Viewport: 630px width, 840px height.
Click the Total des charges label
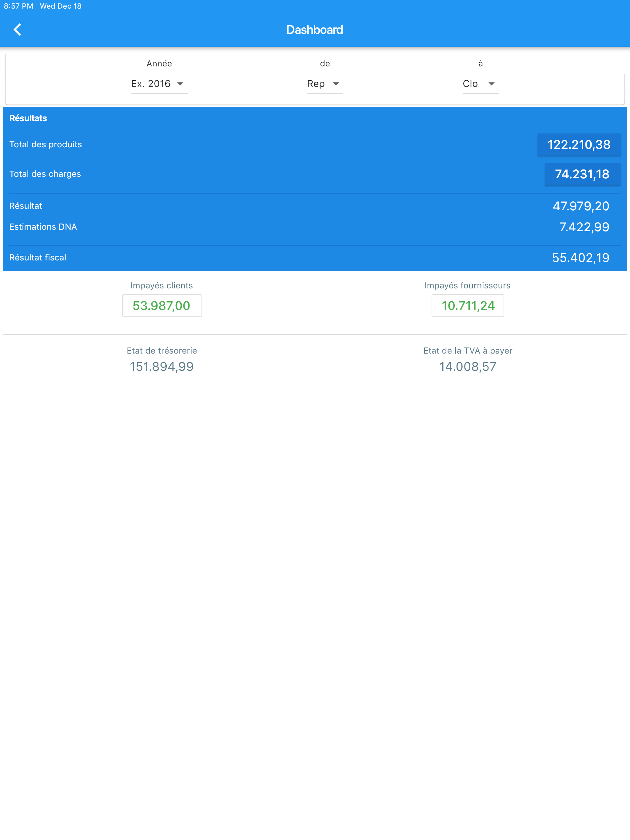45,174
